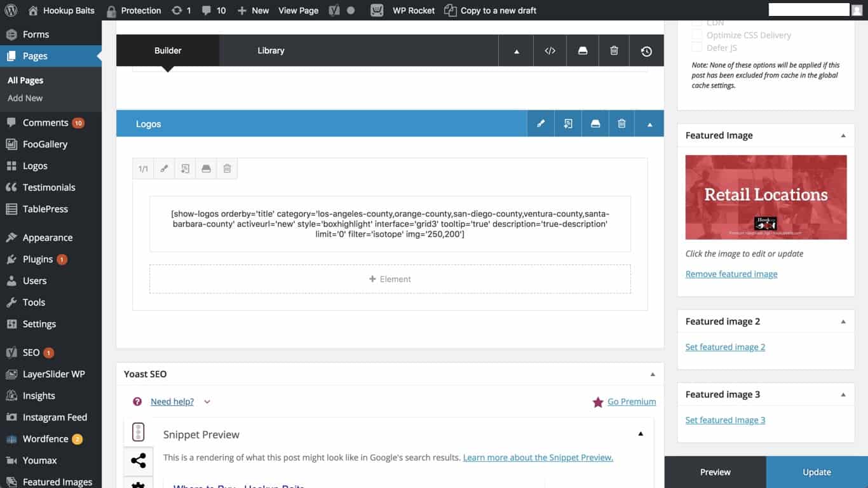Click the FooGallery sidebar icon
This screenshot has width=868, height=488.
(x=11, y=144)
